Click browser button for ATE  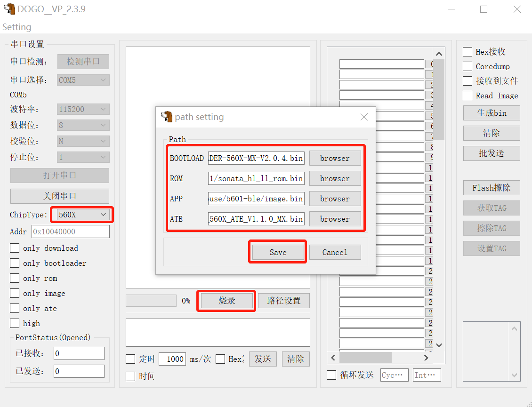pos(335,219)
